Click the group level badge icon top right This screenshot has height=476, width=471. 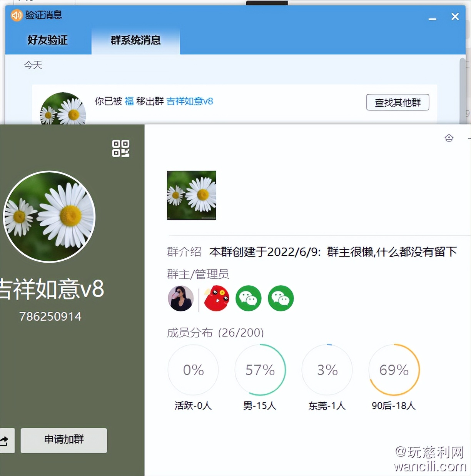pos(449,138)
